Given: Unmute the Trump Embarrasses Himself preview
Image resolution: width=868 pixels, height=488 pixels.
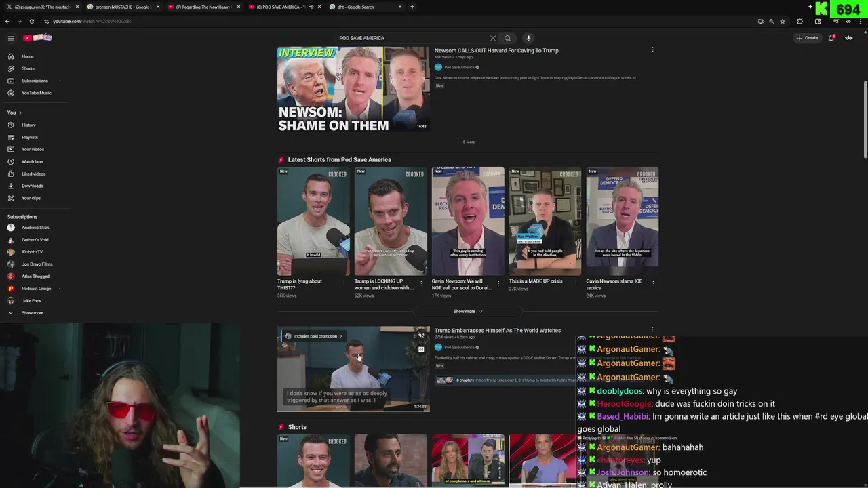Looking at the screenshot, I should tap(421, 335).
